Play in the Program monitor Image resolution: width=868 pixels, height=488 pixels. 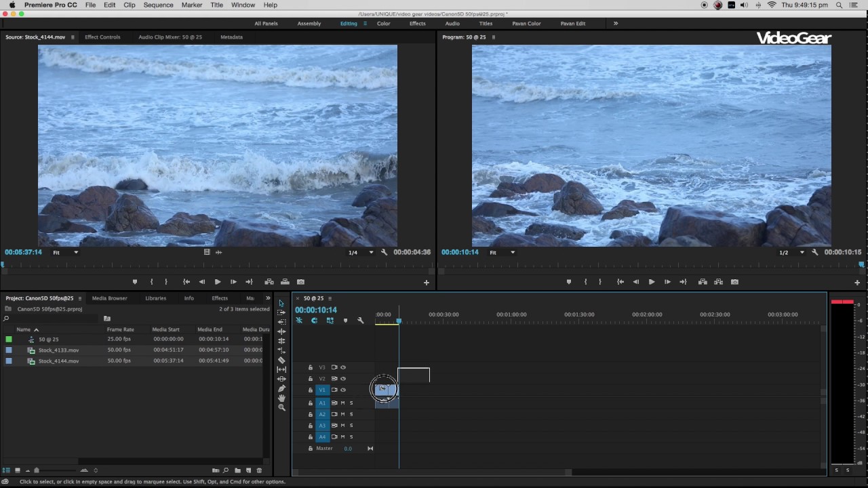tap(651, 282)
